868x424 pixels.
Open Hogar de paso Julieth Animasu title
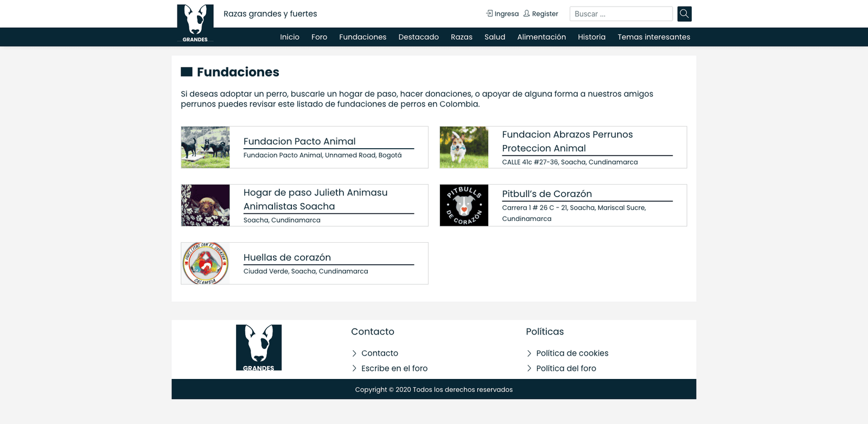click(x=316, y=199)
